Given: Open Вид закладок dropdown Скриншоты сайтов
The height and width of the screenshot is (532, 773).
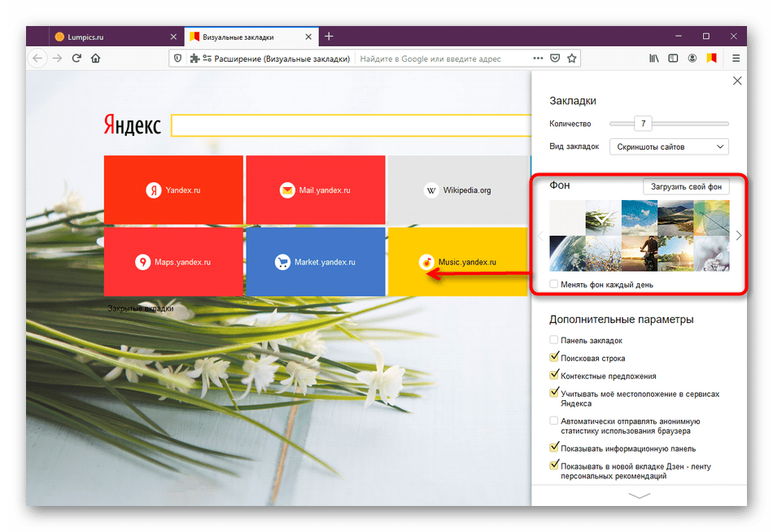Looking at the screenshot, I should 669,146.
